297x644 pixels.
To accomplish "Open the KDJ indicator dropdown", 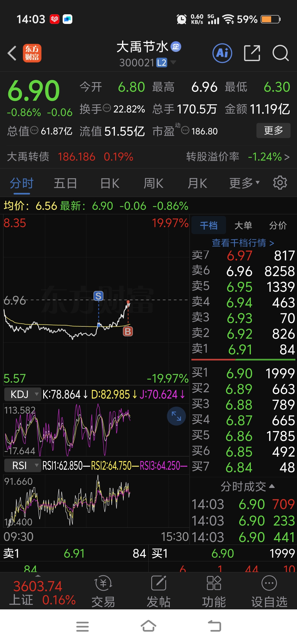I will click(22, 394).
